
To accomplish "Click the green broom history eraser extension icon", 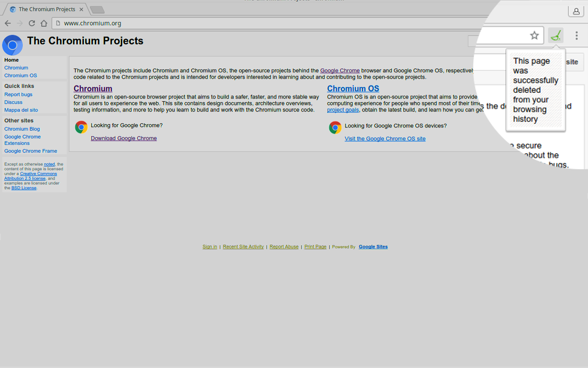I will [x=556, y=35].
